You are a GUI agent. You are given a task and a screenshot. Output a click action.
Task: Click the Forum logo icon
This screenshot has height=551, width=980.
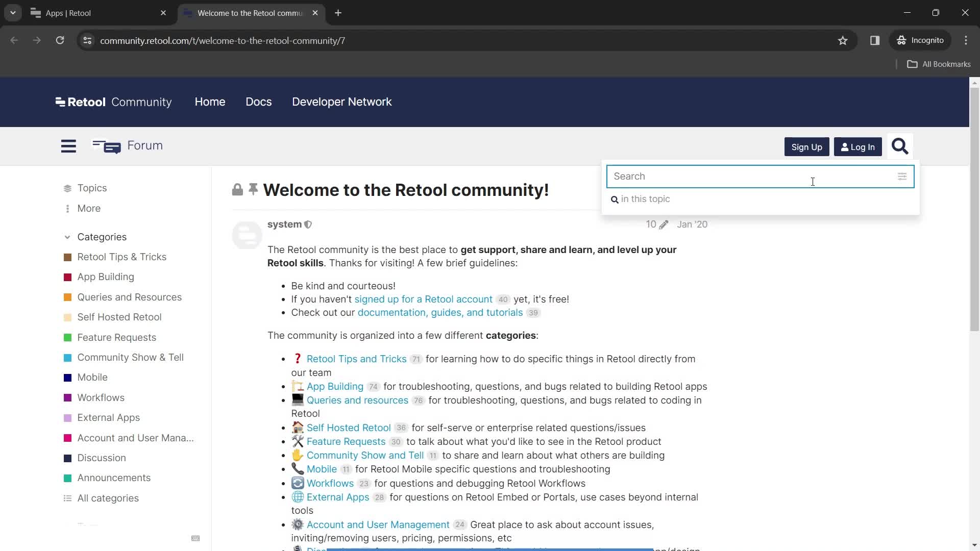(x=106, y=146)
